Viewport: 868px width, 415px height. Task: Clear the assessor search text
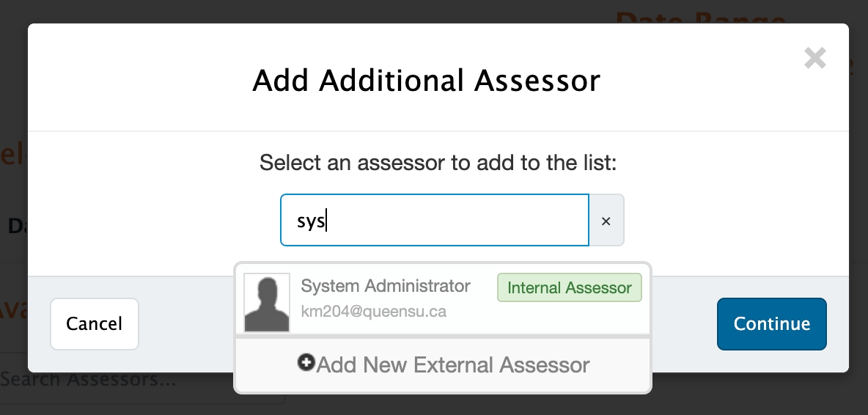click(x=606, y=221)
